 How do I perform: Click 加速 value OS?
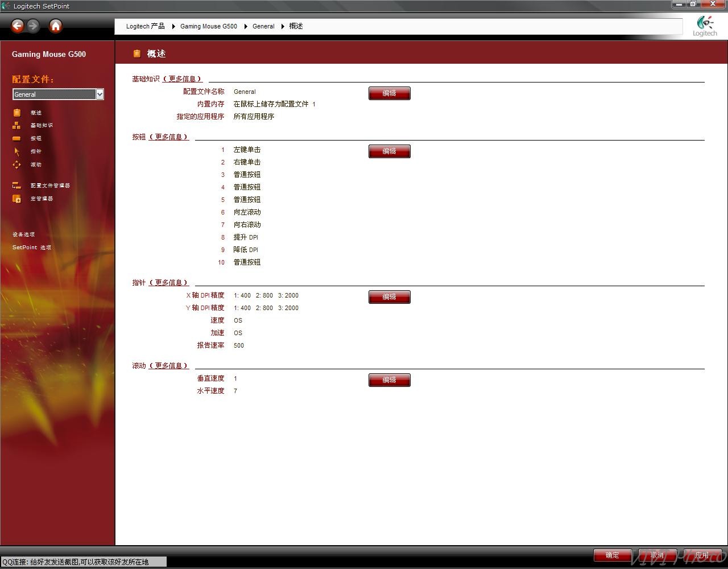238,333
